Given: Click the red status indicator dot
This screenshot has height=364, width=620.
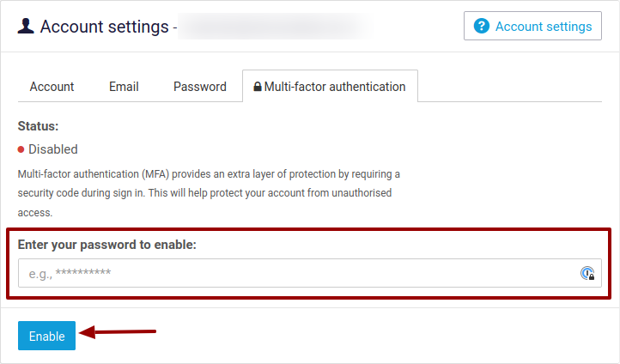Looking at the screenshot, I should coord(21,149).
